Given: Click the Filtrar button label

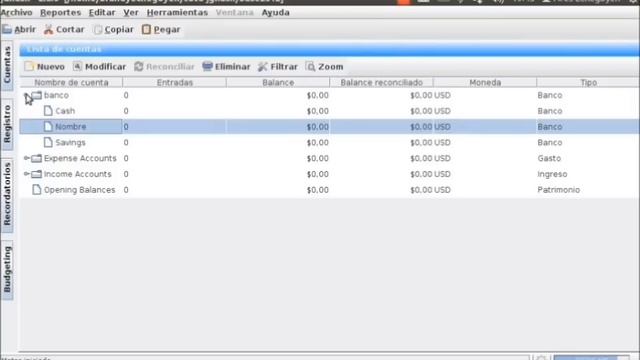Looking at the screenshot, I should coord(284,67).
